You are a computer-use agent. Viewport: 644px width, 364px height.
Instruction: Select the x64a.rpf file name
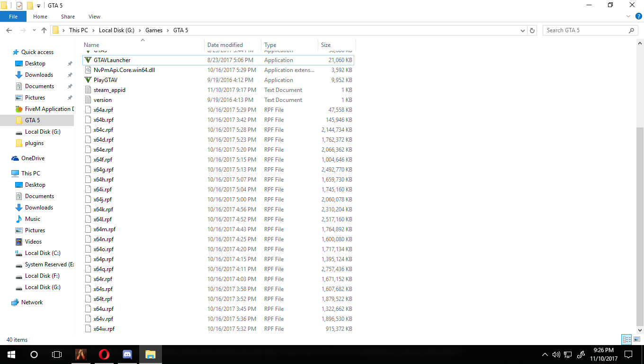[104, 110]
